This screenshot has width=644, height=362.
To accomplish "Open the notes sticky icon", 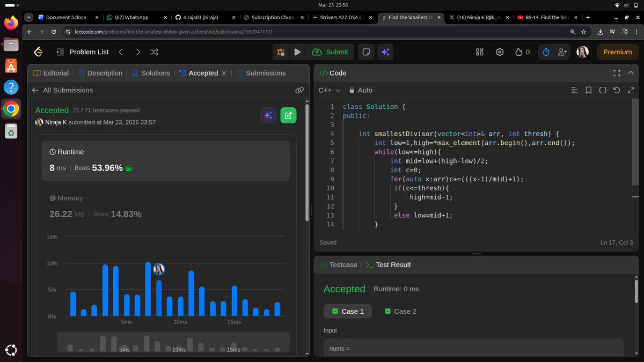I will pyautogui.click(x=366, y=52).
